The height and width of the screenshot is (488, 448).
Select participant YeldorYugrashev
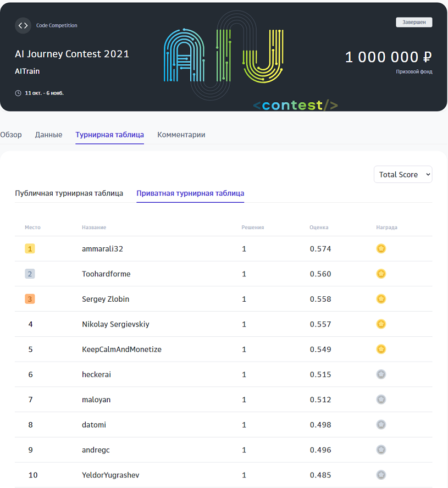click(110, 475)
